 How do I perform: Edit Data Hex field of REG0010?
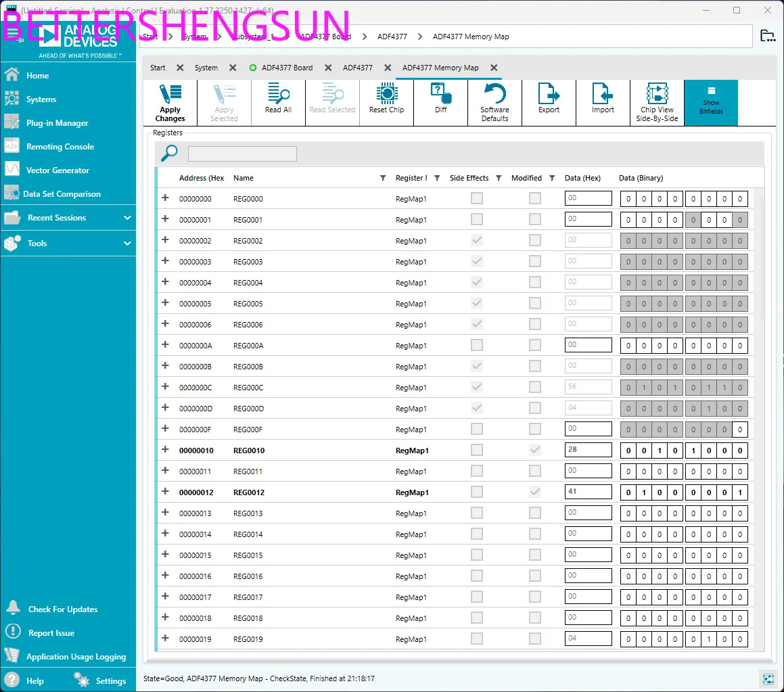click(588, 450)
